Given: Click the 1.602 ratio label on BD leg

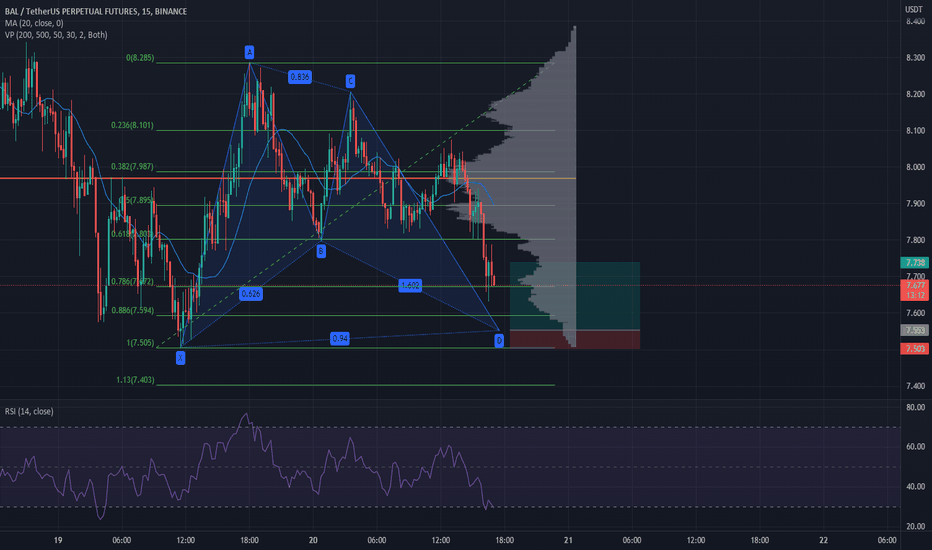Looking at the screenshot, I should pyautogui.click(x=411, y=285).
